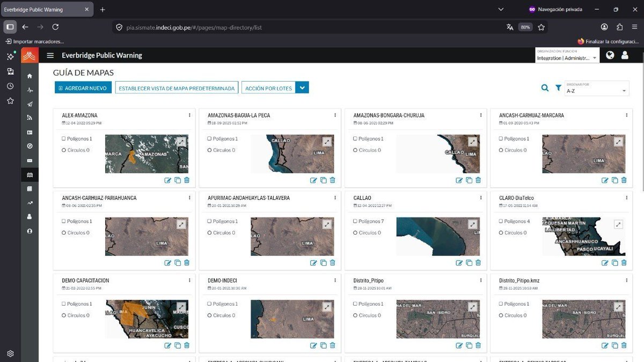Click the APURIMAC-ANDAHUAYLAS-TALAVERA card title
Viewport: 644px width, 362px height.
248,198
